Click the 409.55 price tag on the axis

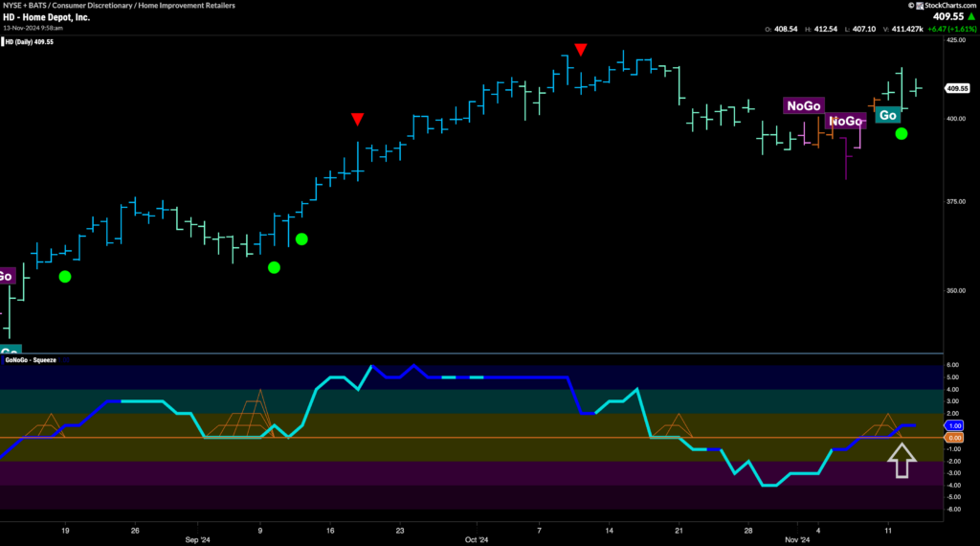coord(957,88)
